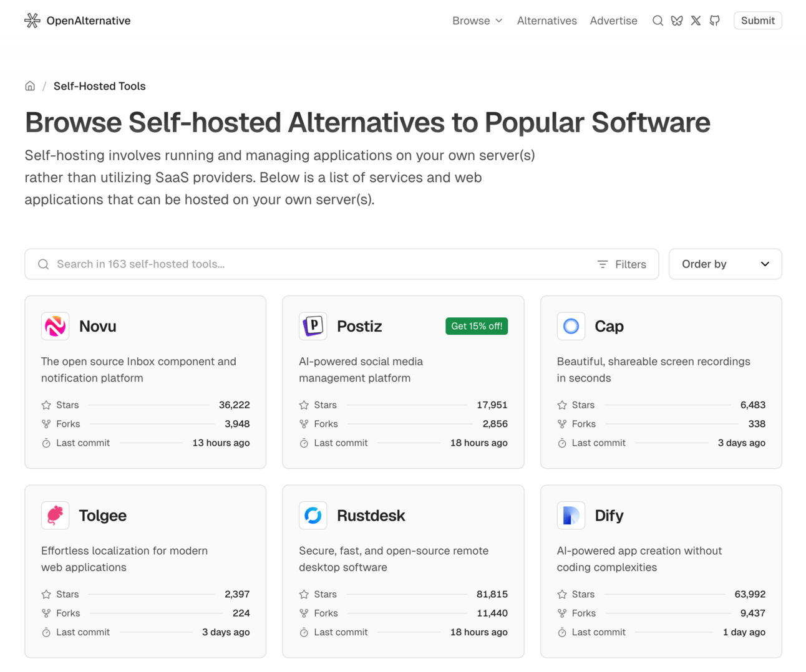
Task: Click the star icon in Rustdesk card
Action: (304, 595)
